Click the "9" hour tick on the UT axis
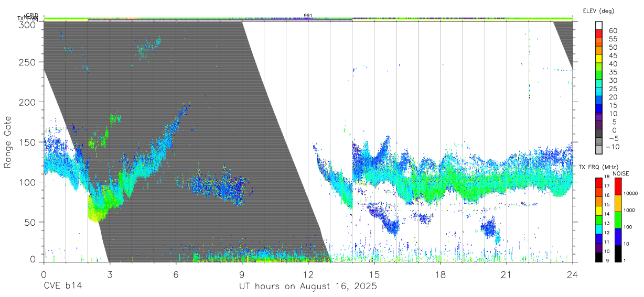Viewport: 644px width, 297px height. (242, 274)
